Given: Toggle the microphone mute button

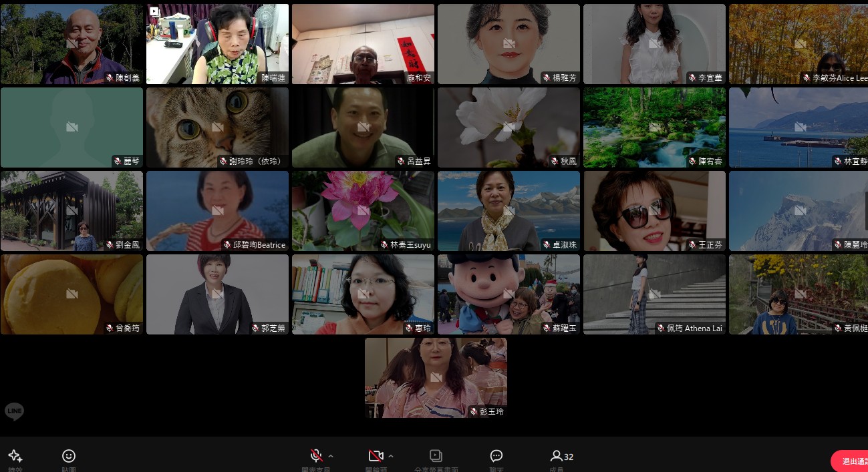Looking at the screenshot, I should coord(316,456).
